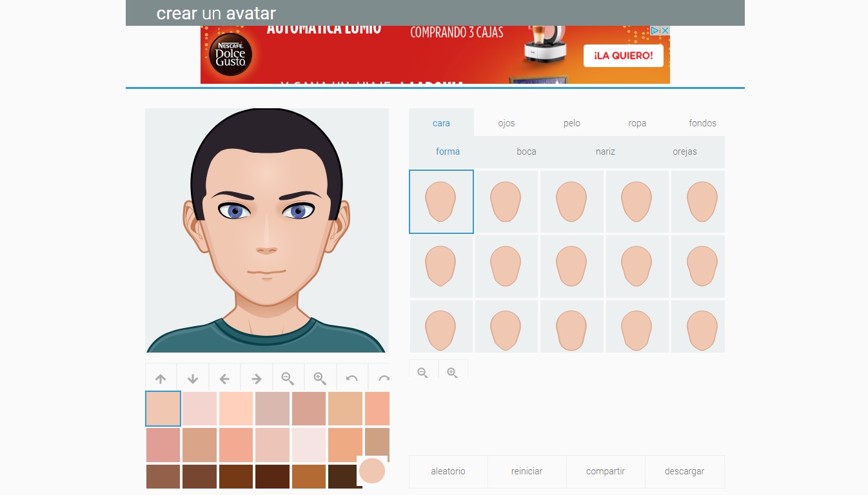The height and width of the screenshot is (495, 868).
Task: Click the move up arrow icon
Action: (x=161, y=378)
